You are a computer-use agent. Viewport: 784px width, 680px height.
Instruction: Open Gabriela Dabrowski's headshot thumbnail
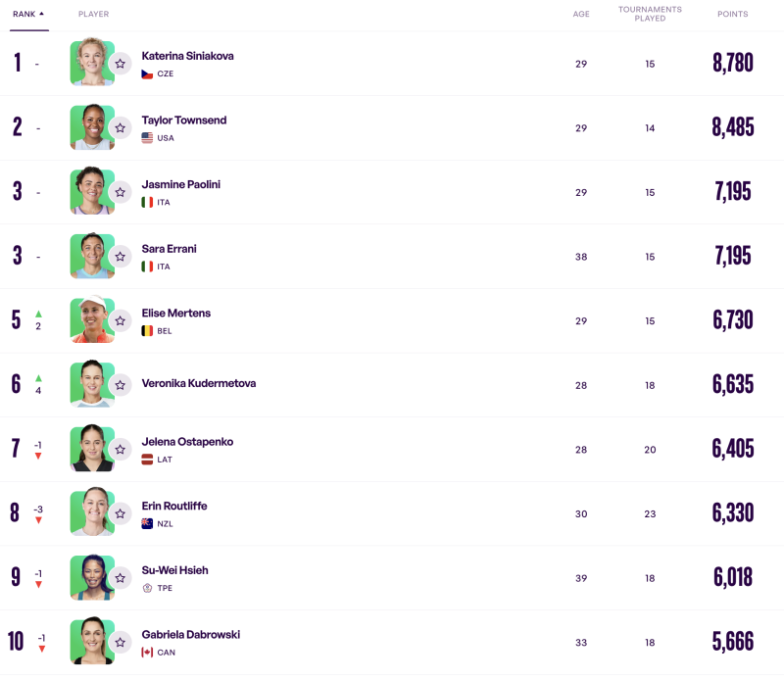90,642
